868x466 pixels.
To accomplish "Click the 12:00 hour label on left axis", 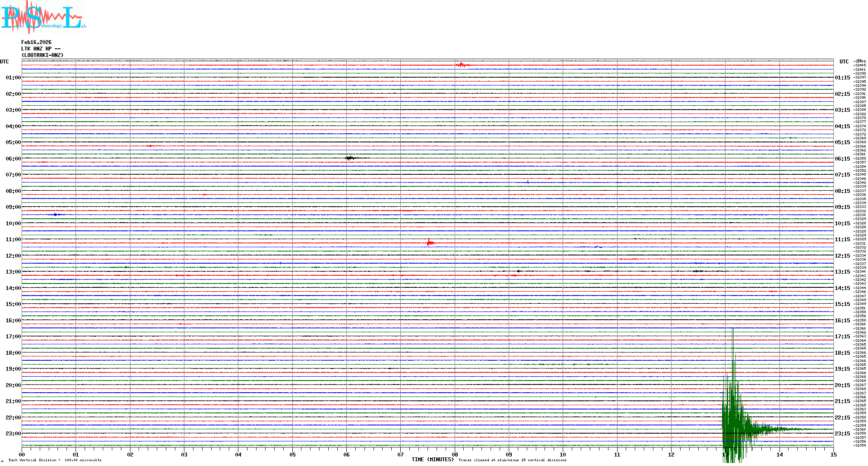I will click(x=13, y=256).
